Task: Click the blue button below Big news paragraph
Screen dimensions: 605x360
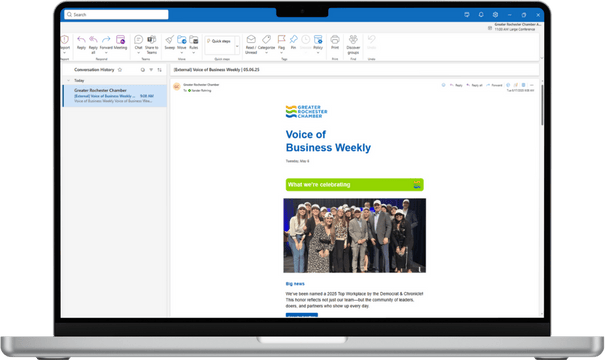Action: pyautogui.click(x=302, y=315)
